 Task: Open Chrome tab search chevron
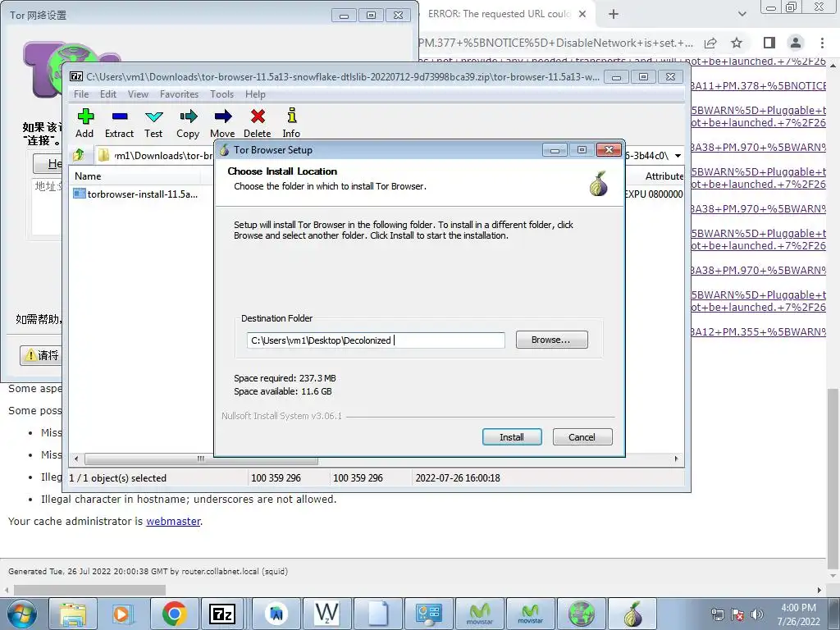coord(742,14)
